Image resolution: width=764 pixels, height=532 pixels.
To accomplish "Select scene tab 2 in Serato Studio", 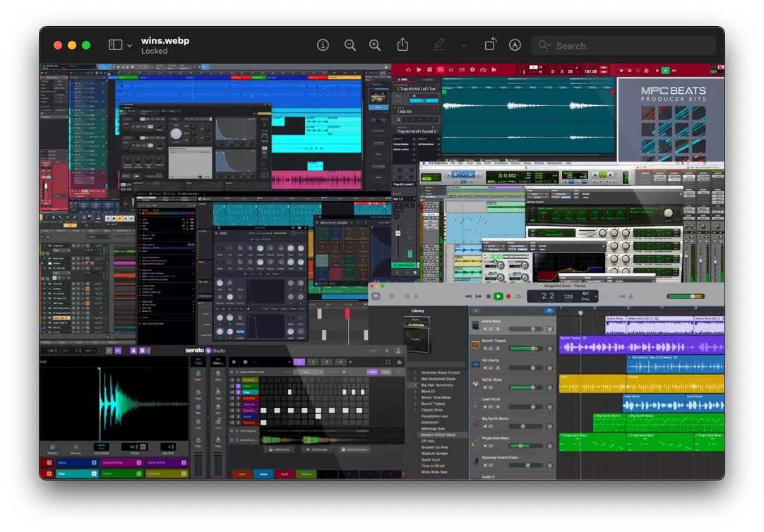I will pyautogui.click(x=313, y=362).
